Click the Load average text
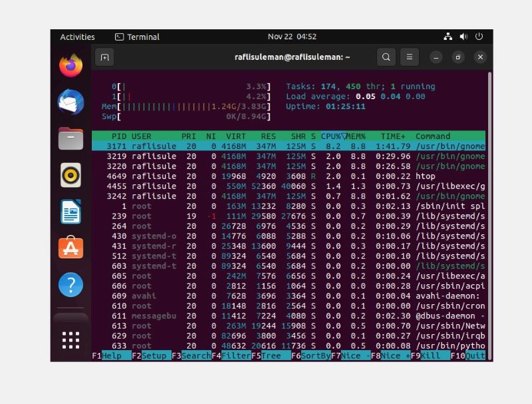The height and width of the screenshot is (404, 532). (356, 97)
